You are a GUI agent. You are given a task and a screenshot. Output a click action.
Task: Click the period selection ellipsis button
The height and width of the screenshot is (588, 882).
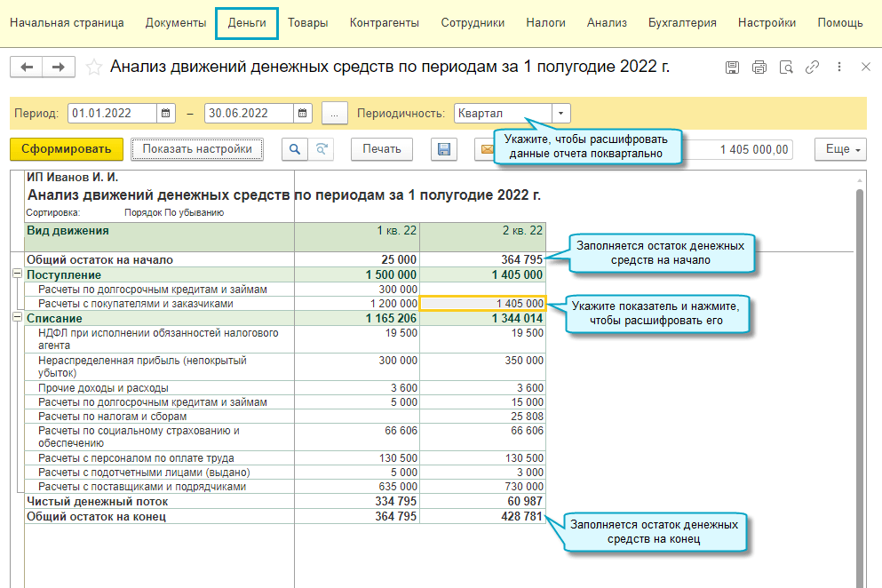tap(334, 114)
